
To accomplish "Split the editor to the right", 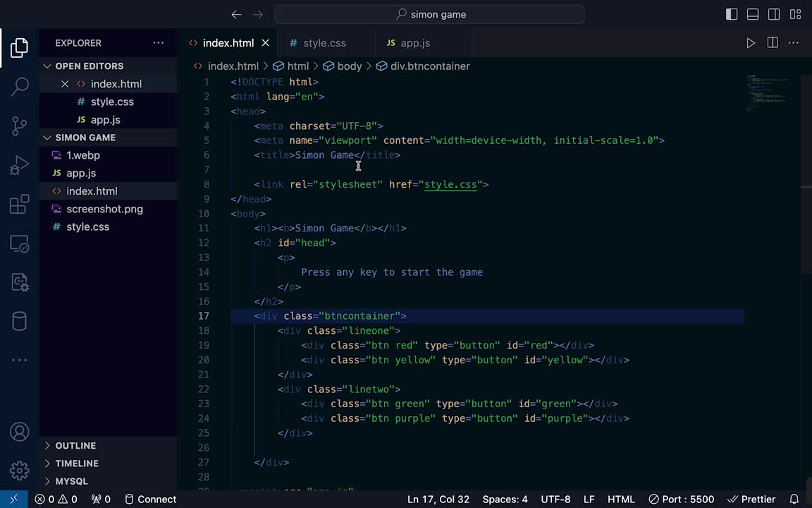I will point(773,43).
